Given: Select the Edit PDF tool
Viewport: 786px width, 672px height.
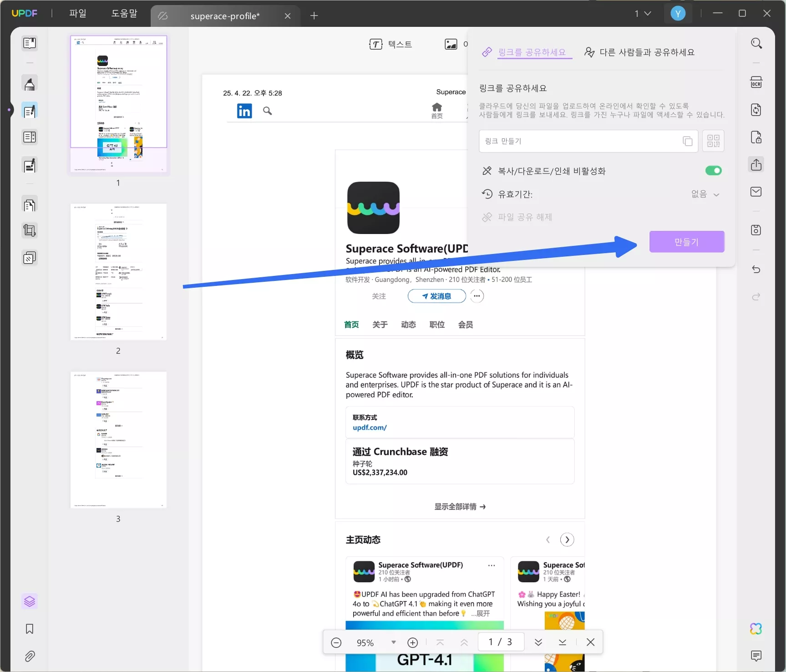Looking at the screenshot, I should click(x=30, y=111).
